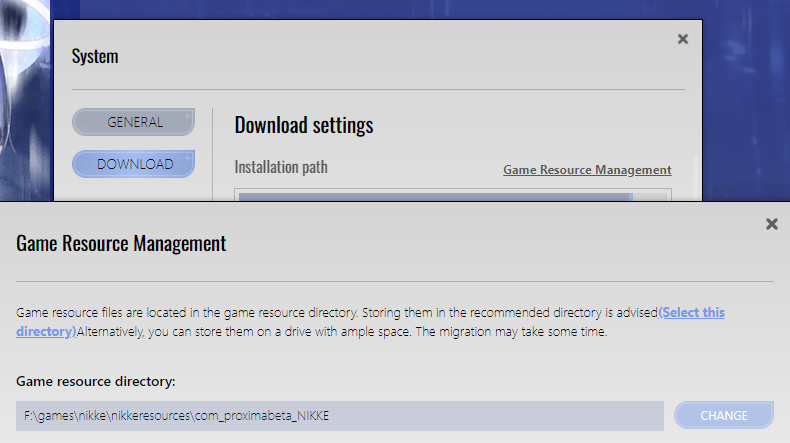Image resolution: width=790 pixels, height=443 pixels.
Task: Click the game resource directory path field
Action: pos(340,416)
